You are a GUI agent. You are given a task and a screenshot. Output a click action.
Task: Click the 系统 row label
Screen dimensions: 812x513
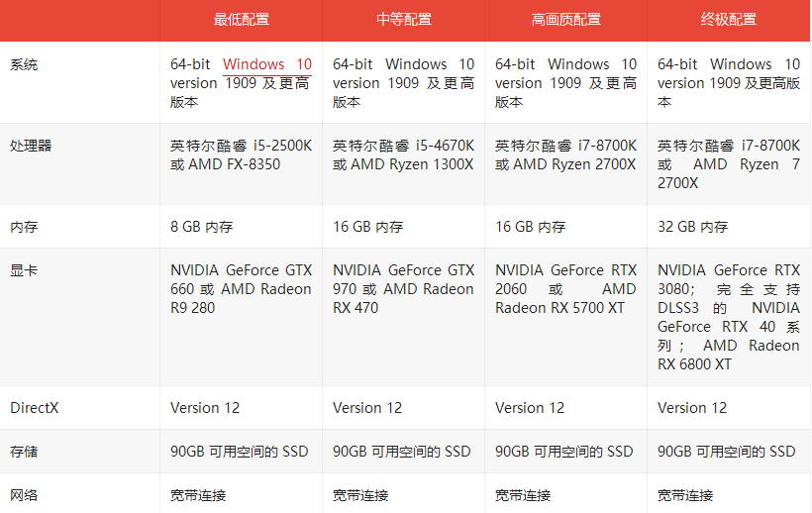click(x=24, y=65)
